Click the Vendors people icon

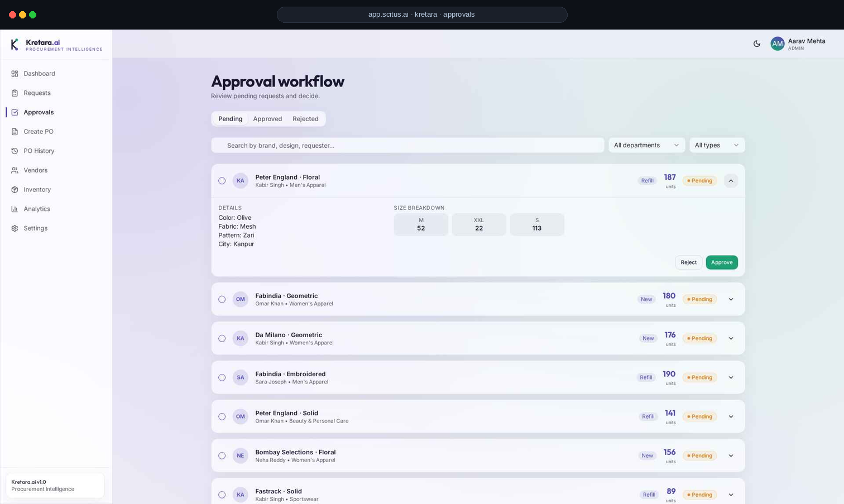[15, 170]
